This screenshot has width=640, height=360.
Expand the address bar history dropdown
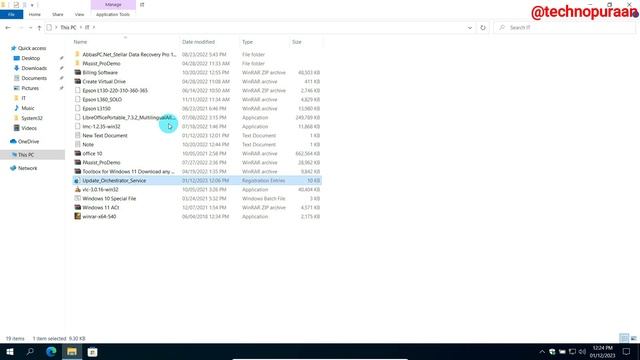tap(470, 27)
